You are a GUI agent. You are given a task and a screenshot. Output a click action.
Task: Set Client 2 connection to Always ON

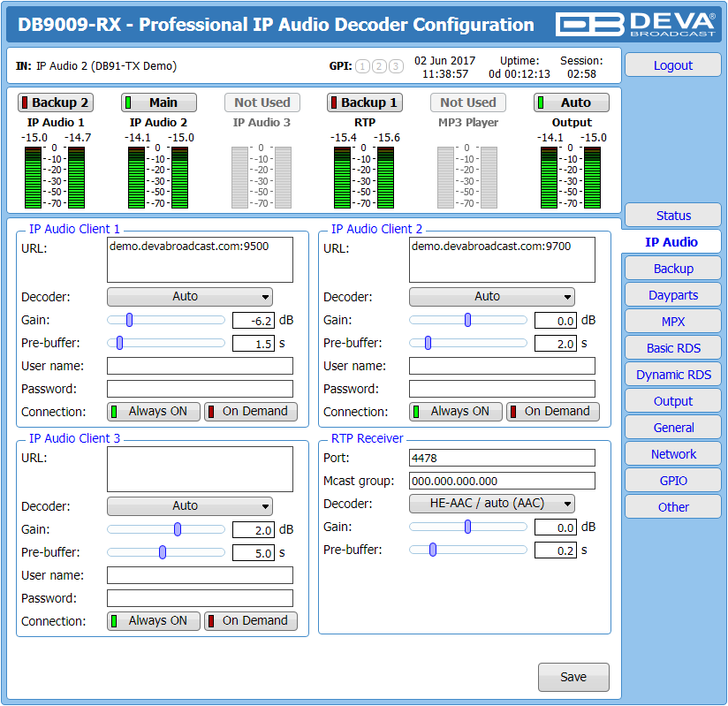coord(456,412)
